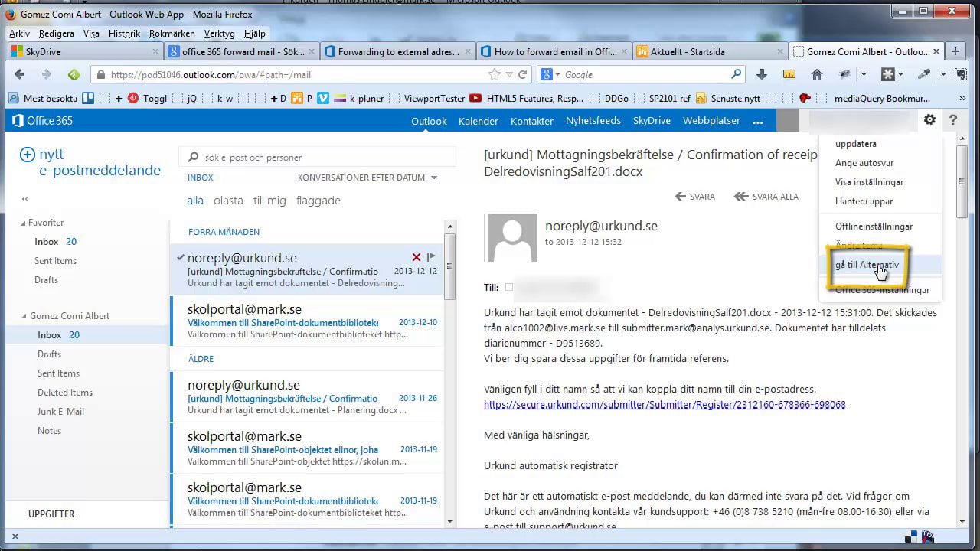The height and width of the screenshot is (551, 980).
Task: Go back with the Firefox back arrow
Action: 20,74
